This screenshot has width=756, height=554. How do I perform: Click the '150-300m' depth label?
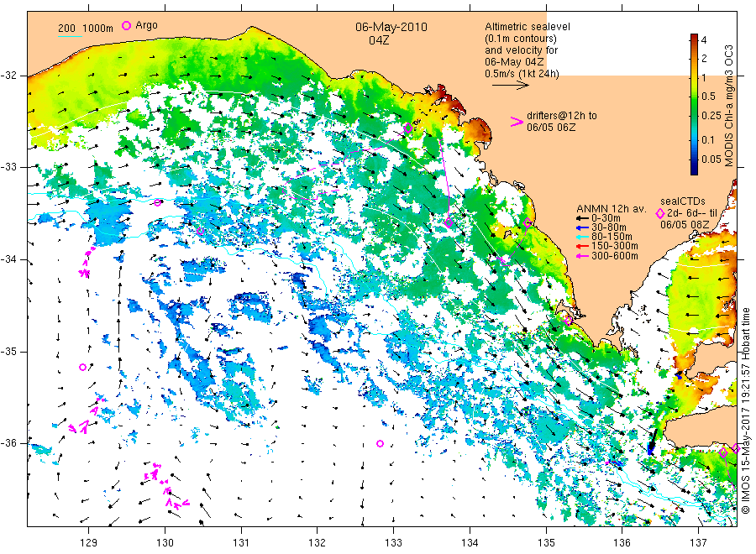(x=615, y=246)
